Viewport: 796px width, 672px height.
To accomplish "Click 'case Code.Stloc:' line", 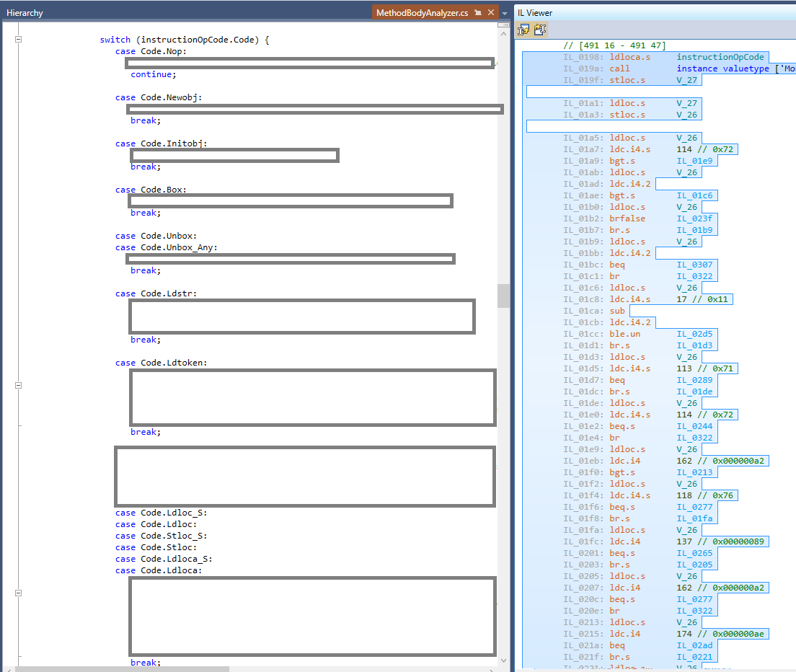I will 156,548.
